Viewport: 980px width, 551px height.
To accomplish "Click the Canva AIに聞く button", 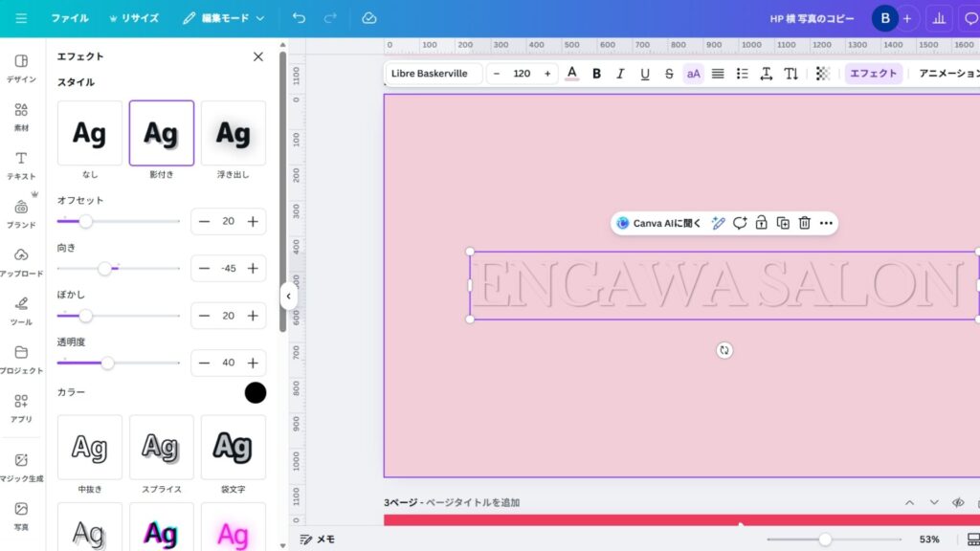I will 658,223.
